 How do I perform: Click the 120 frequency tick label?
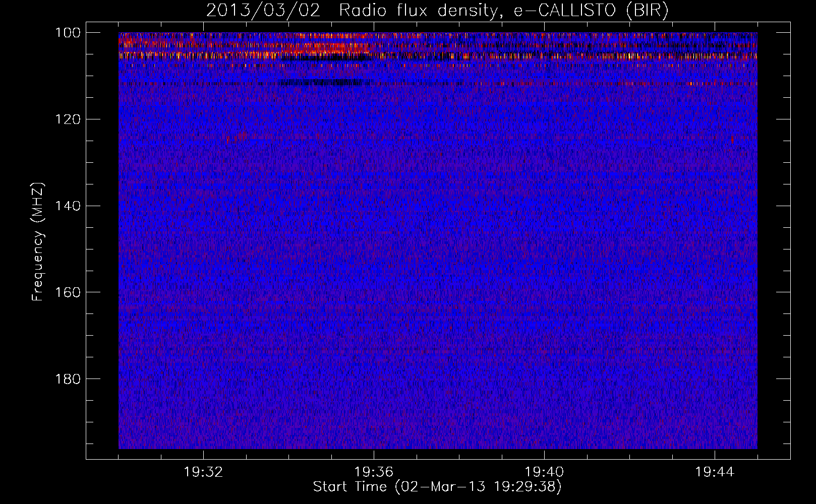[x=68, y=119]
